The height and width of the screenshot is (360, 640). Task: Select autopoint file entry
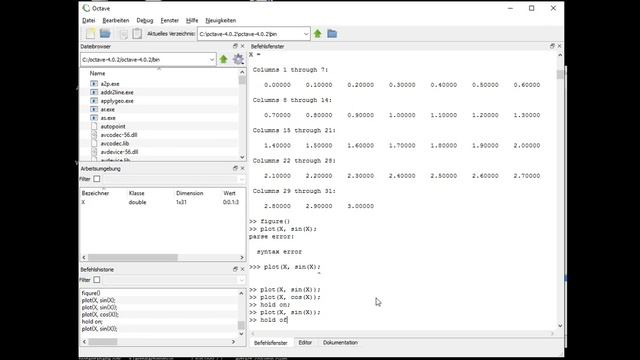click(113, 127)
